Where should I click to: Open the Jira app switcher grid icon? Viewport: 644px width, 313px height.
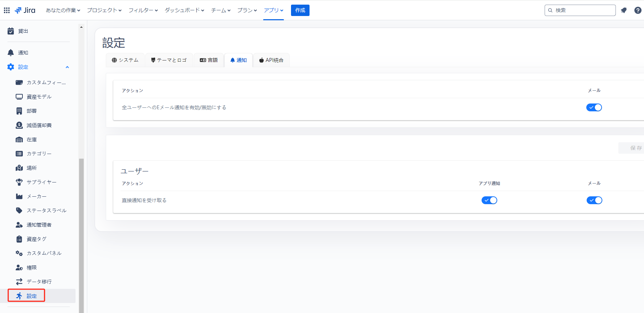tap(7, 10)
